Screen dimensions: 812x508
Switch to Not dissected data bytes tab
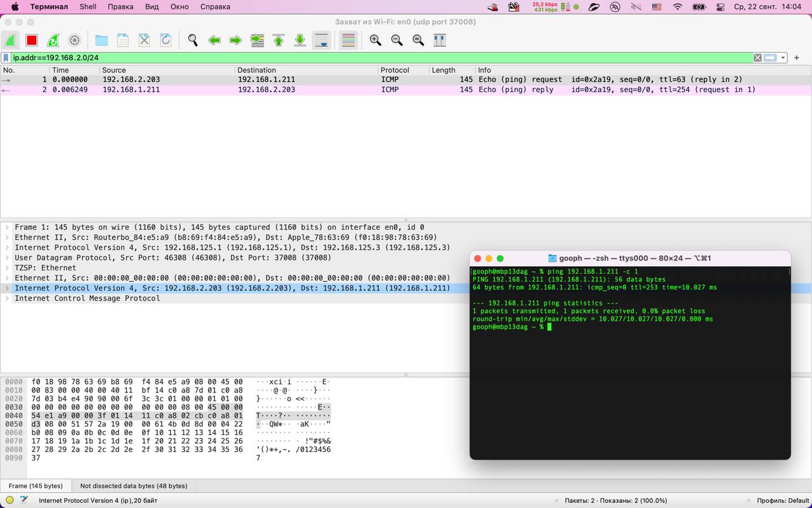[x=134, y=486]
